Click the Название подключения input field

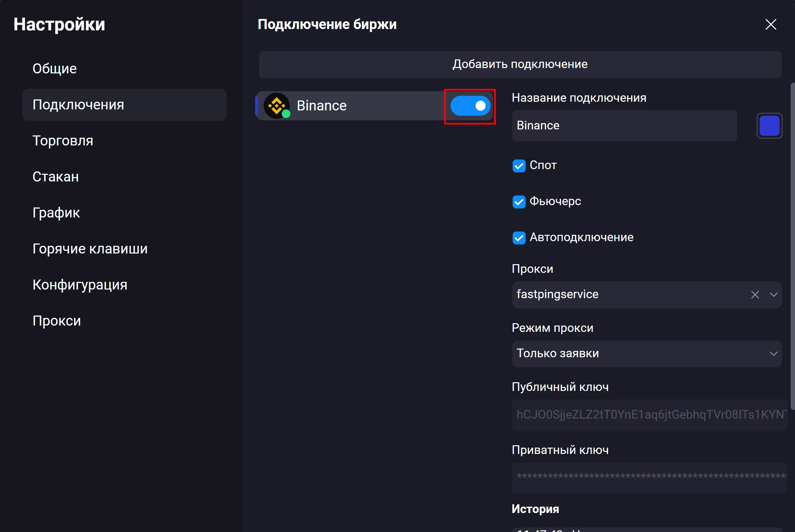[624, 125]
